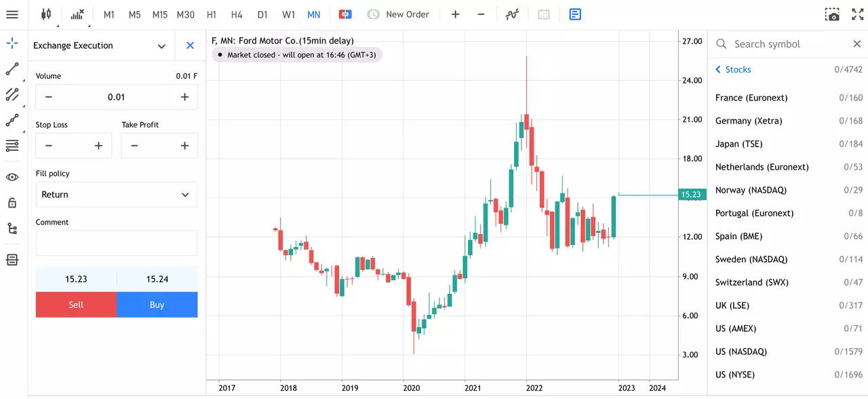Image resolution: width=868 pixels, height=399 pixels.
Task: Click the zoom out minus icon
Action: [481, 14]
